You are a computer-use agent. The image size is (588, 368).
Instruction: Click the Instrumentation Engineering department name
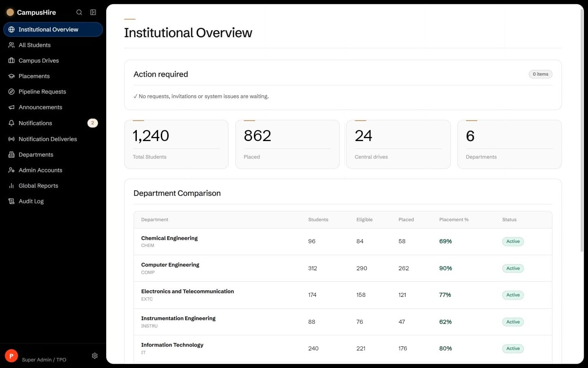point(178,319)
